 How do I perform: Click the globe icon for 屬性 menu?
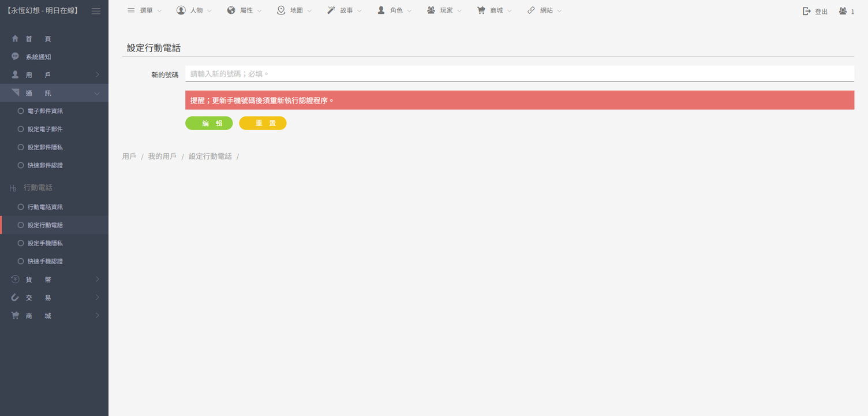pyautogui.click(x=231, y=10)
